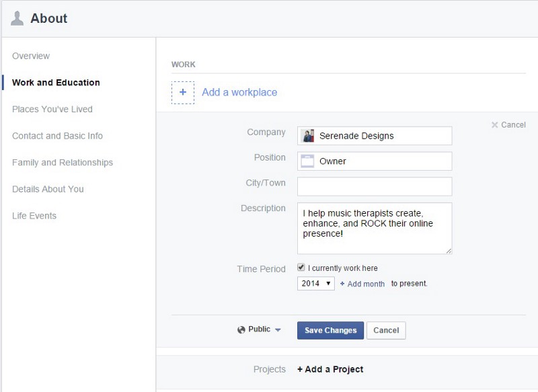The width and height of the screenshot is (538, 392).
Task: Click the Serenade Designs company thumbnail icon
Action: tap(308, 136)
